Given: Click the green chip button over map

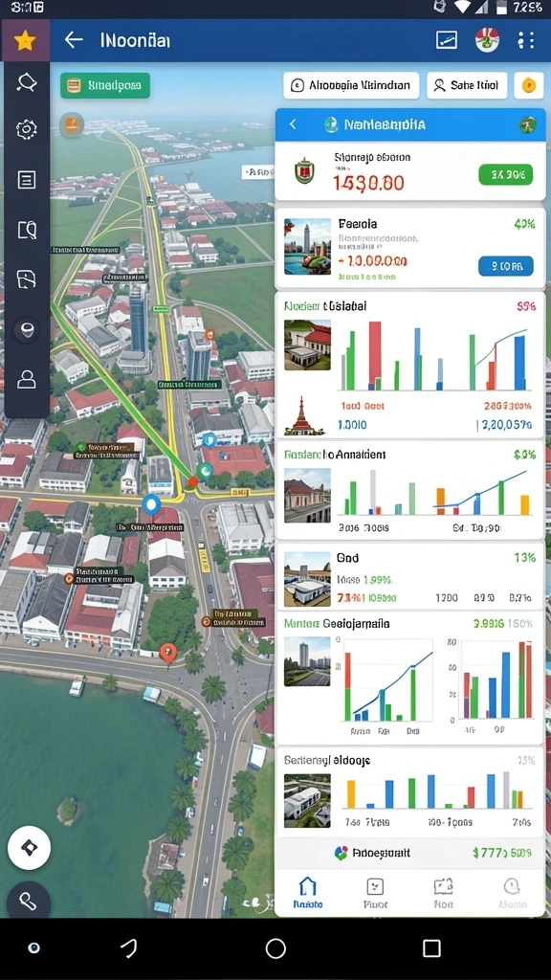Looking at the screenshot, I should click(x=105, y=85).
